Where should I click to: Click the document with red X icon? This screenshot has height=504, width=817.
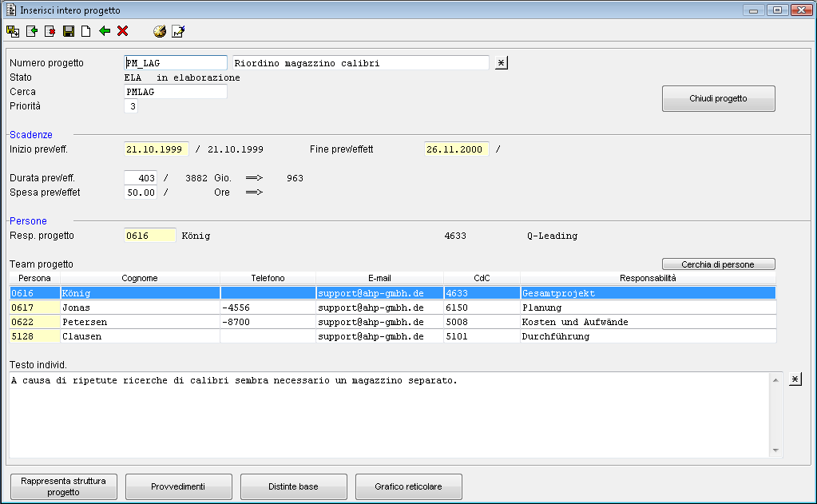pos(50,31)
